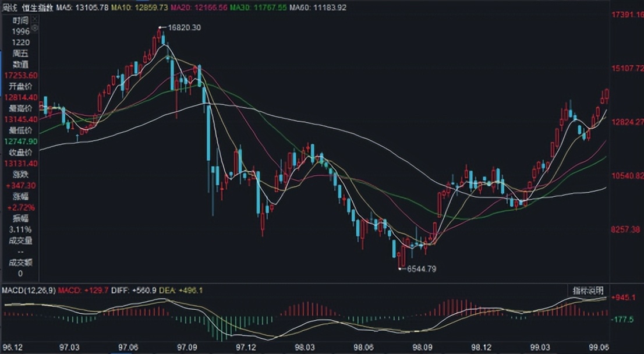644x354 pixels.
Task: Click the 10540.82 price axis label
Action: (628, 176)
